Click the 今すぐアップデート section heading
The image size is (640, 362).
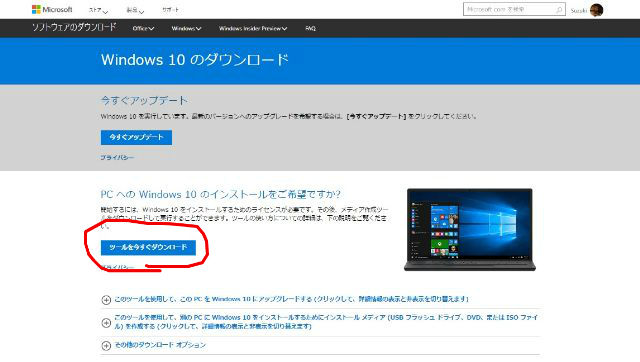pyautogui.click(x=144, y=100)
